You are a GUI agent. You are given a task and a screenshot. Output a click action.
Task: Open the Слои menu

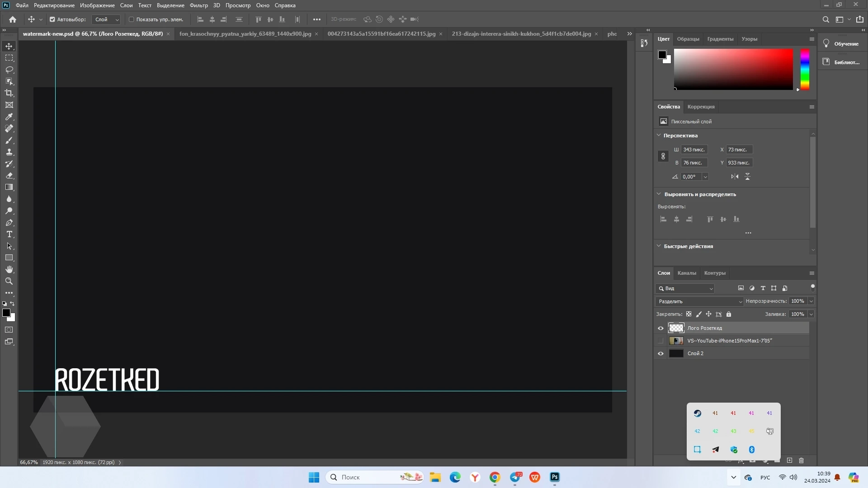[x=126, y=5]
